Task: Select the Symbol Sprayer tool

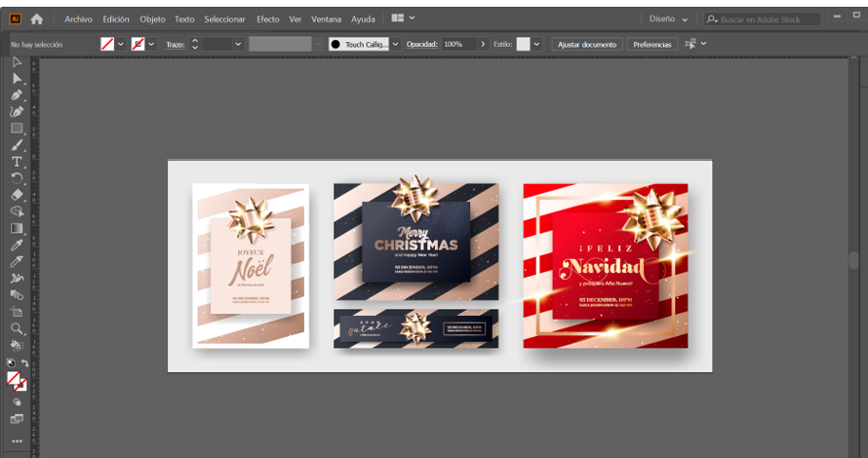Action: [17, 279]
